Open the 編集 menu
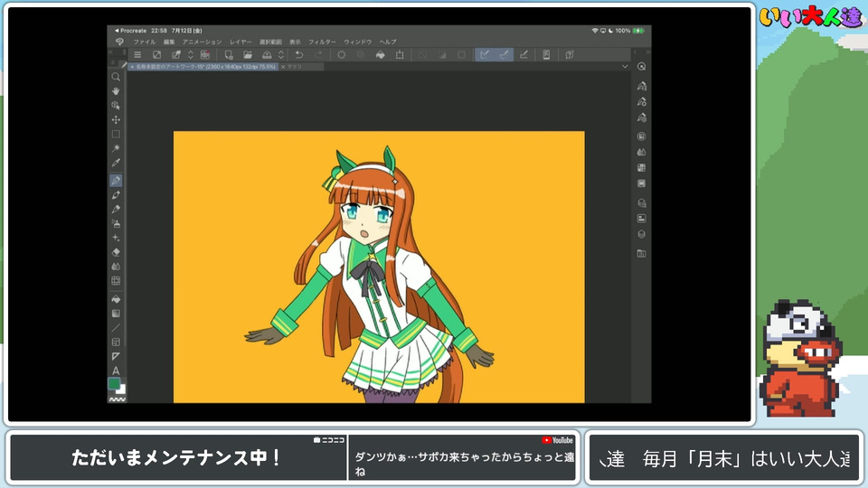868x488 pixels. pos(169,42)
